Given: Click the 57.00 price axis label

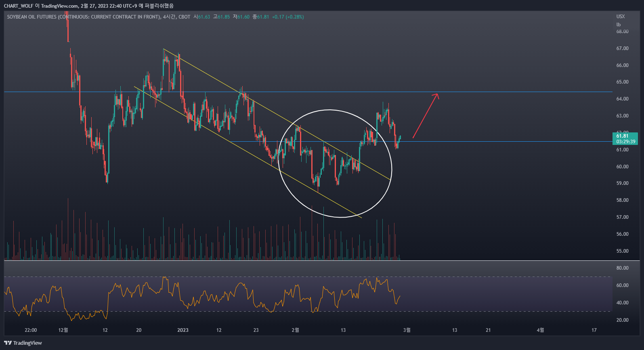Looking at the screenshot, I should point(622,217).
